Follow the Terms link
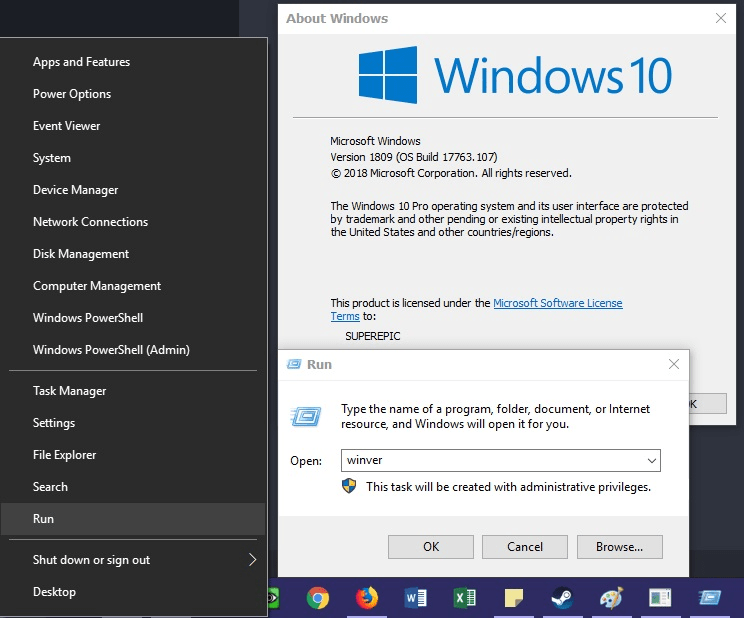Image resolution: width=744 pixels, height=618 pixels. tap(345, 316)
